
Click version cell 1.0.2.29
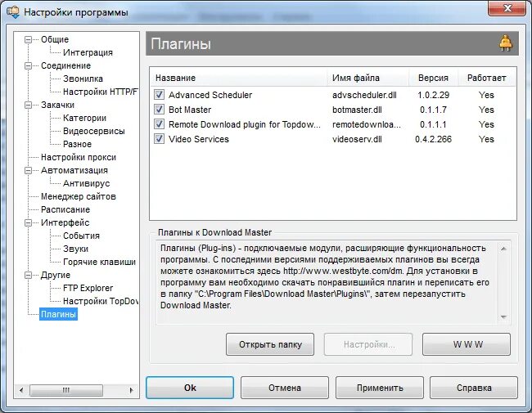point(433,95)
